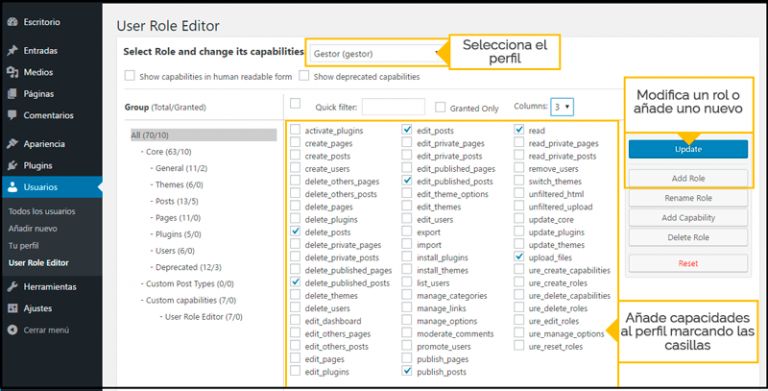Select the Themes (6/0) group
This screenshot has height=391, width=768.
179,185
